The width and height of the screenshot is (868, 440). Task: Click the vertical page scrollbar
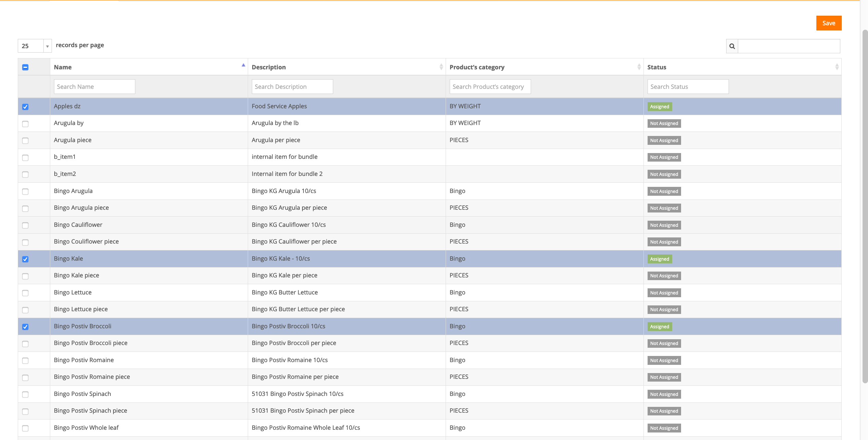pyautogui.click(x=865, y=205)
